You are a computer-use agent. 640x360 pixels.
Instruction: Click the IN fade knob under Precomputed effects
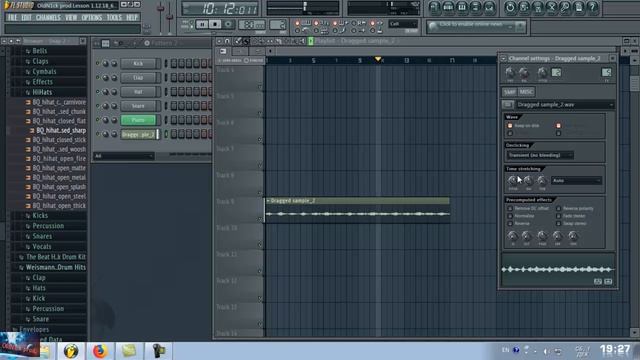513,236
